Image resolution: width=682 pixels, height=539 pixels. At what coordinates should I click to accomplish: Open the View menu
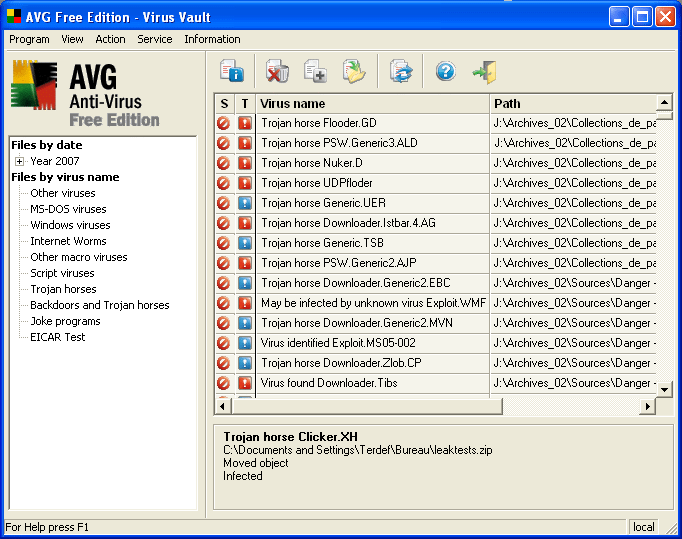(72, 39)
